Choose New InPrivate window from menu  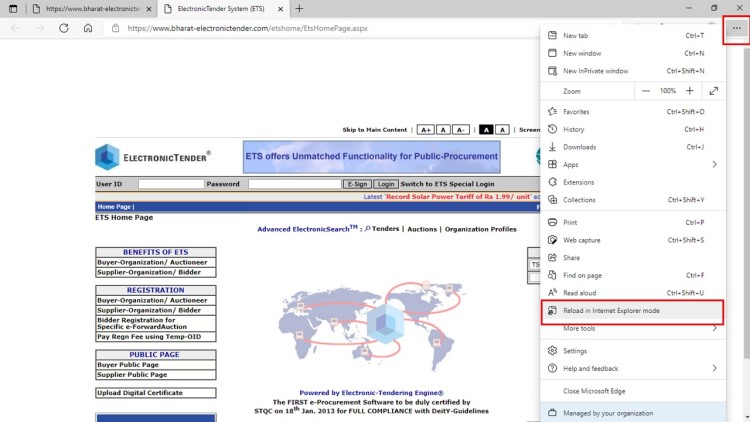(x=596, y=71)
